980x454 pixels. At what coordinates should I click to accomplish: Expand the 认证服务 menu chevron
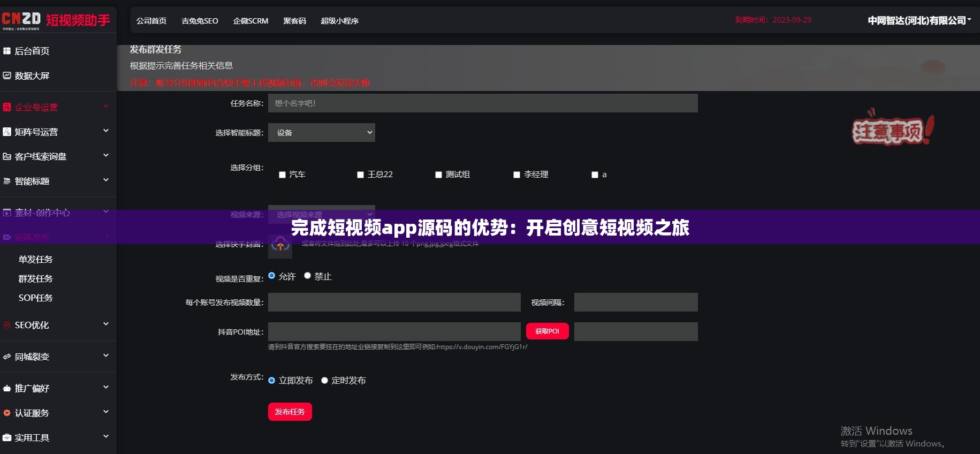(106, 412)
